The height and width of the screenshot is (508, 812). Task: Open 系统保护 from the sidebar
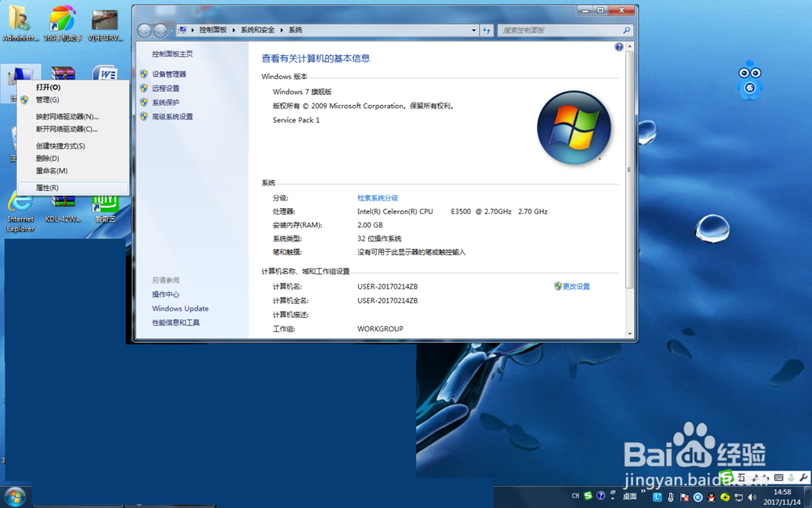(x=165, y=102)
